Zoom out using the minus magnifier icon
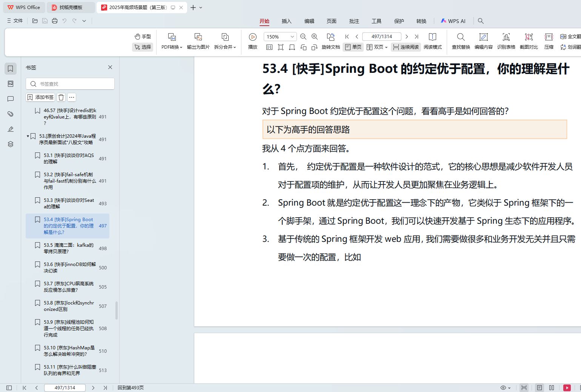Viewport: 581px width, 392px height. [303, 37]
